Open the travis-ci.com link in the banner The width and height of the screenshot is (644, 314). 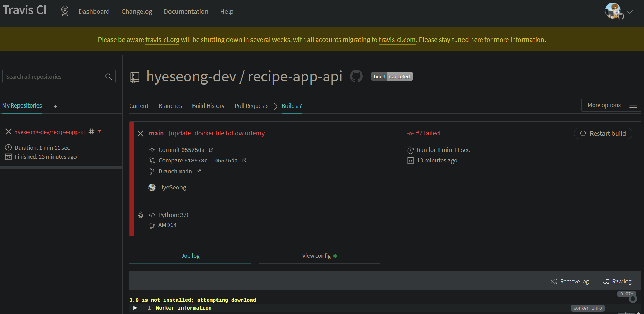pyautogui.click(x=397, y=40)
